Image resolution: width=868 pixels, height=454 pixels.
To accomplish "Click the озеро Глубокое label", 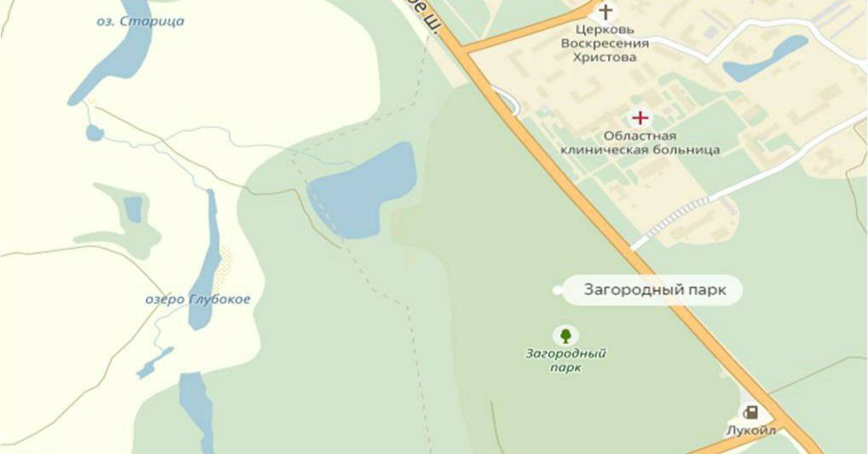I will point(198,300).
